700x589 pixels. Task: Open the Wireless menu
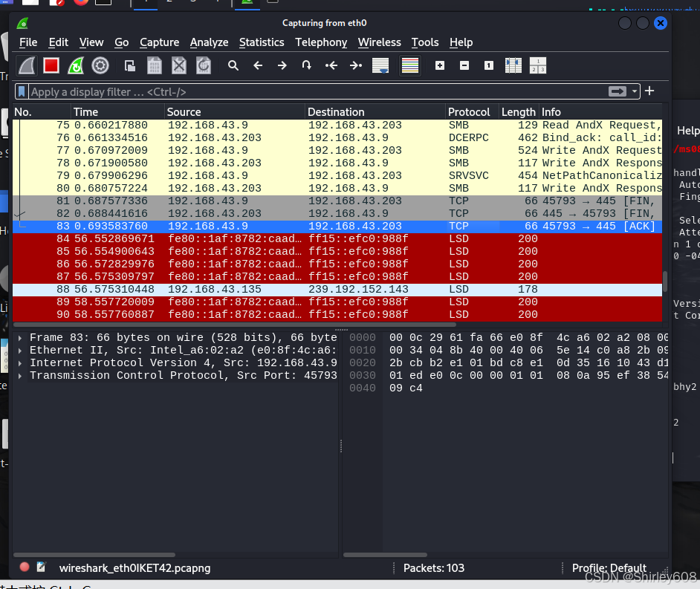coord(380,42)
